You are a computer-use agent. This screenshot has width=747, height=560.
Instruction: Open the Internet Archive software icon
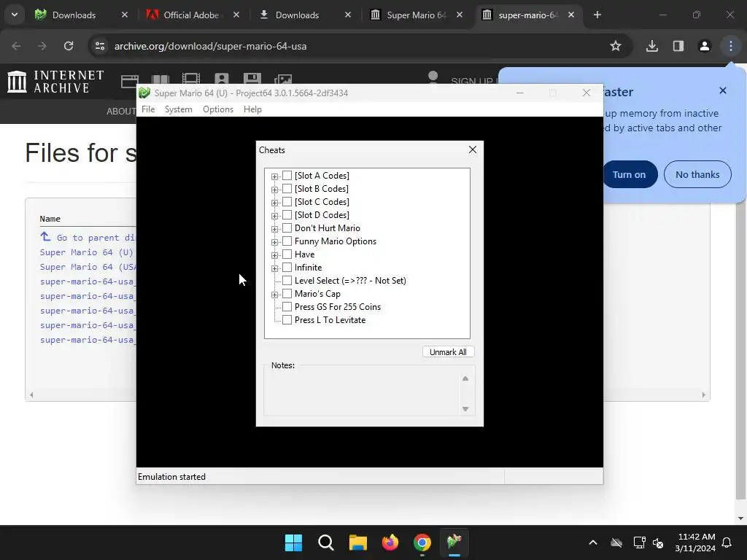click(252, 79)
